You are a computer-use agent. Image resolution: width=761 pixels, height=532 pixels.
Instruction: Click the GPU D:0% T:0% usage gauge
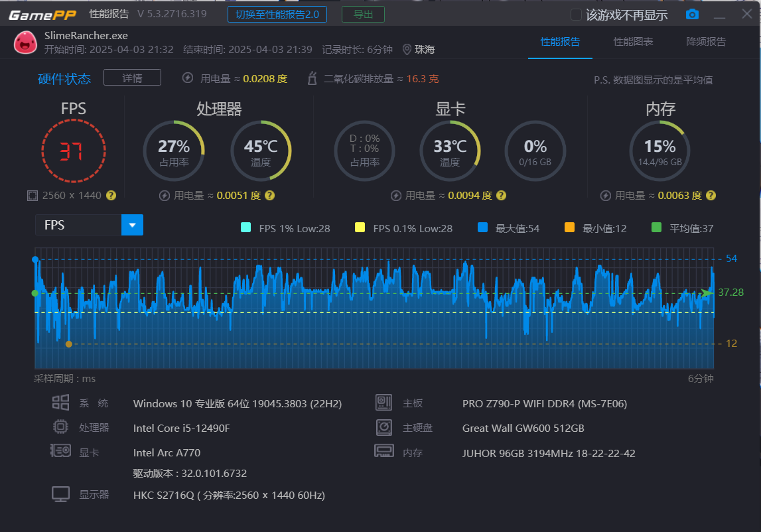click(364, 151)
